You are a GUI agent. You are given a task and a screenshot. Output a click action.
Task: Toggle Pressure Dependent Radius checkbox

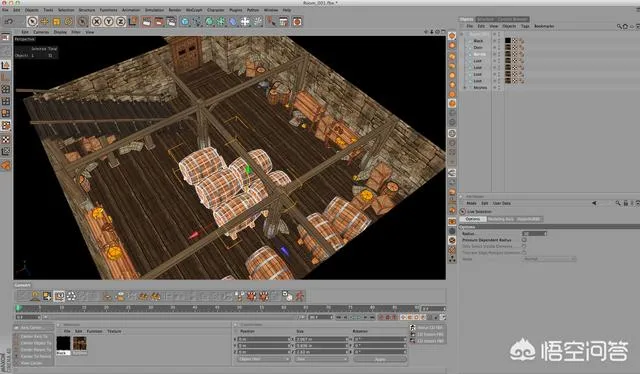pos(524,240)
